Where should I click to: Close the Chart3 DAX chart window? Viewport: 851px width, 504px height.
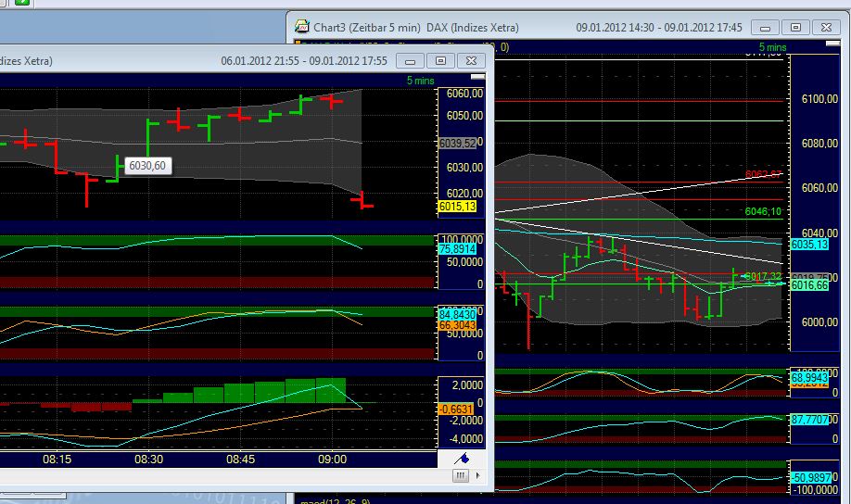coord(825,28)
